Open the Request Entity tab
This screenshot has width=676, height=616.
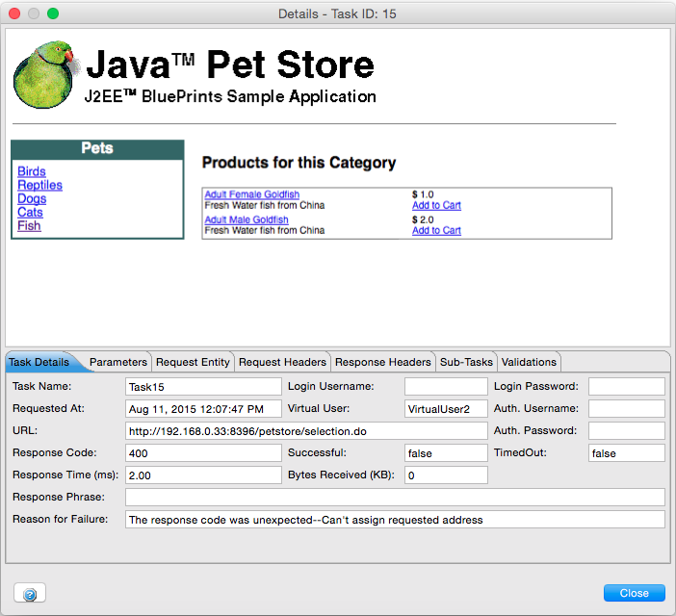[193, 362]
